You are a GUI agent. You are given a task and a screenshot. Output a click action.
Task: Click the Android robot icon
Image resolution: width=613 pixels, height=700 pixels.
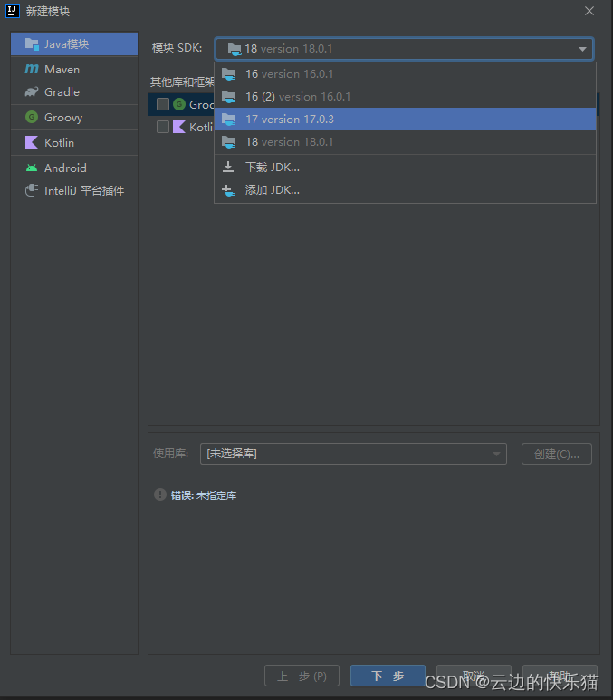click(x=32, y=168)
